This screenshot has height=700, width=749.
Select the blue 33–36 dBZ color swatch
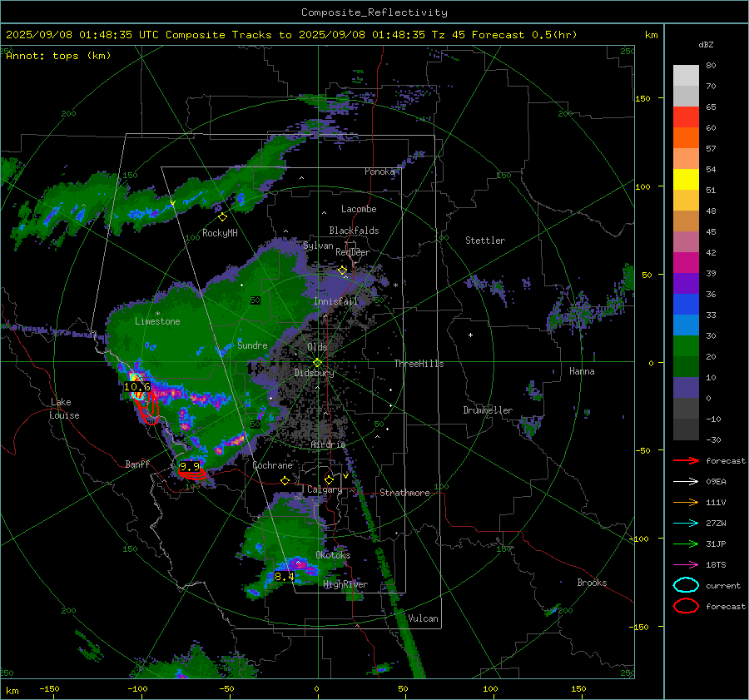point(686,305)
